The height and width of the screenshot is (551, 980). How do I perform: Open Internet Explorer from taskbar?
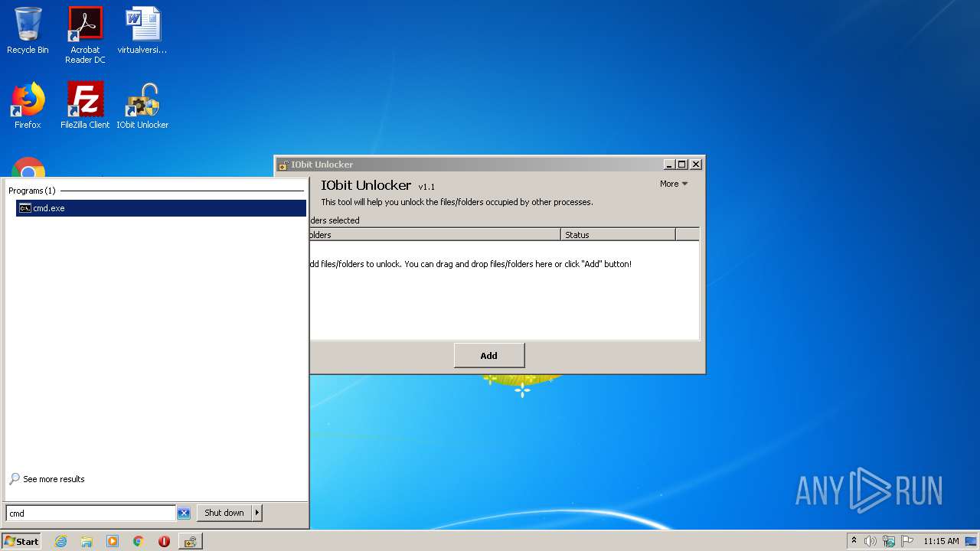click(60, 541)
